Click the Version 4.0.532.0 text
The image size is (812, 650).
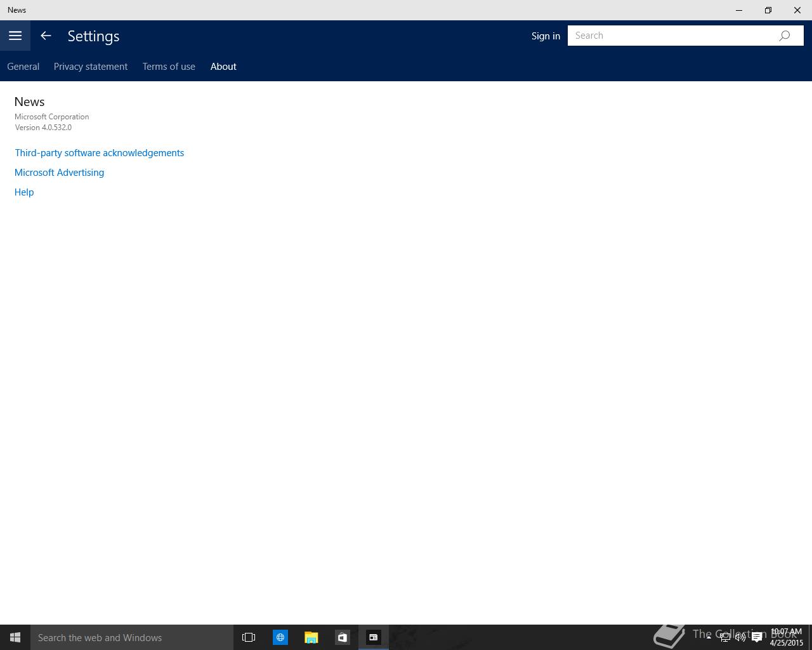coord(43,128)
